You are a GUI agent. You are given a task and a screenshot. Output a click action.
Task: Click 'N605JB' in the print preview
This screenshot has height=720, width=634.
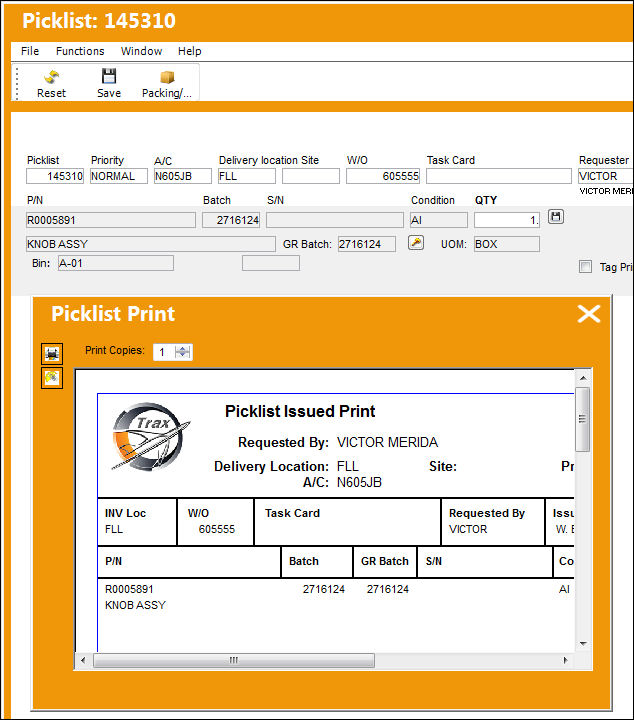359,482
